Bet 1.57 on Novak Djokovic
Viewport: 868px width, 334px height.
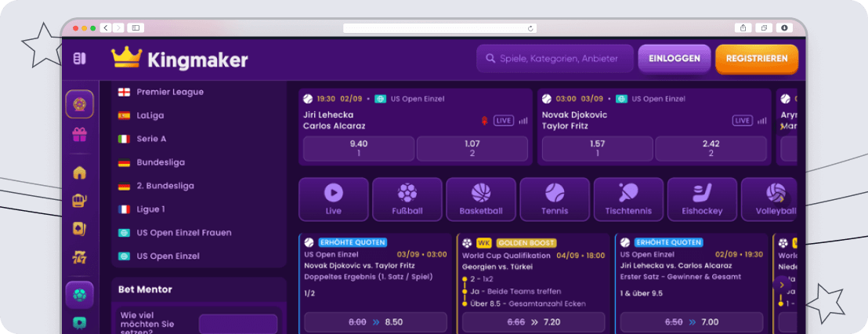[x=597, y=148]
